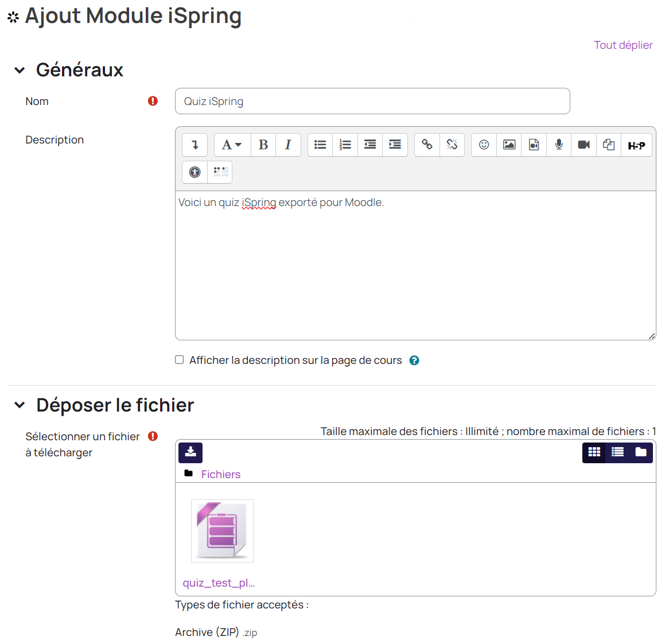669x644 pixels.
Task: Insert an image into the description
Action: coord(509,145)
